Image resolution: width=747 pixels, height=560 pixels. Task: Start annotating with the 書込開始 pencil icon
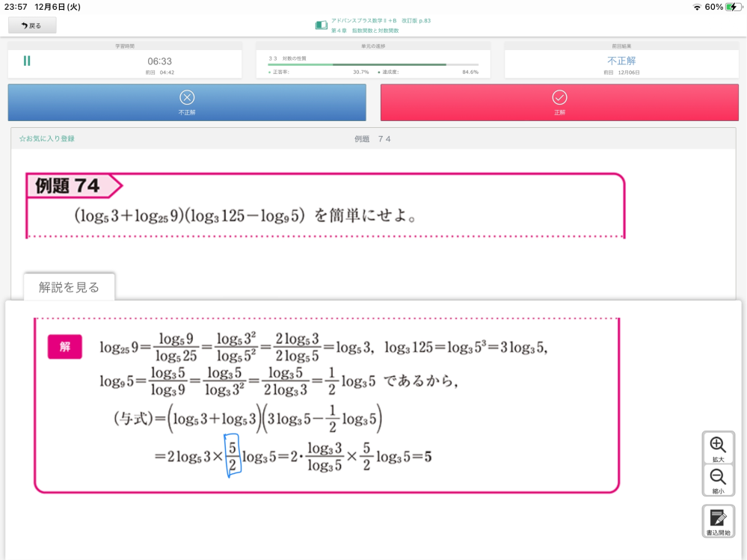718,517
